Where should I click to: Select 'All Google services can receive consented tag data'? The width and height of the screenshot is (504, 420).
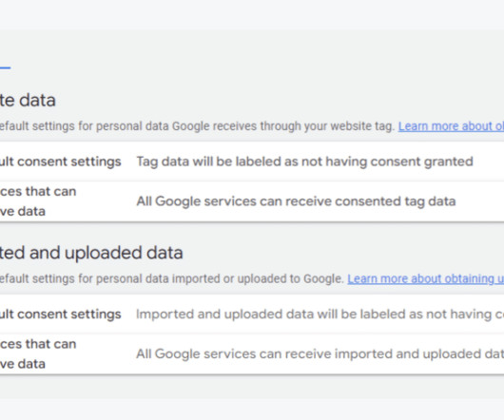[296, 201]
